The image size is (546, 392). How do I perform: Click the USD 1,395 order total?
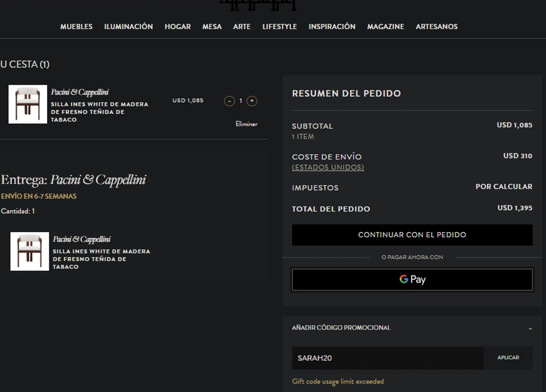(x=515, y=208)
